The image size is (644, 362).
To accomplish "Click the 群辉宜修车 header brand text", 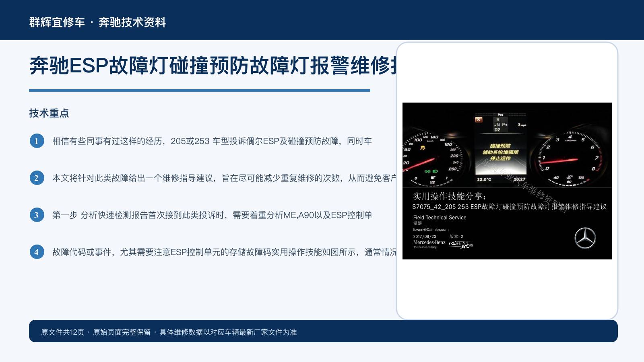I will tap(57, 22).
